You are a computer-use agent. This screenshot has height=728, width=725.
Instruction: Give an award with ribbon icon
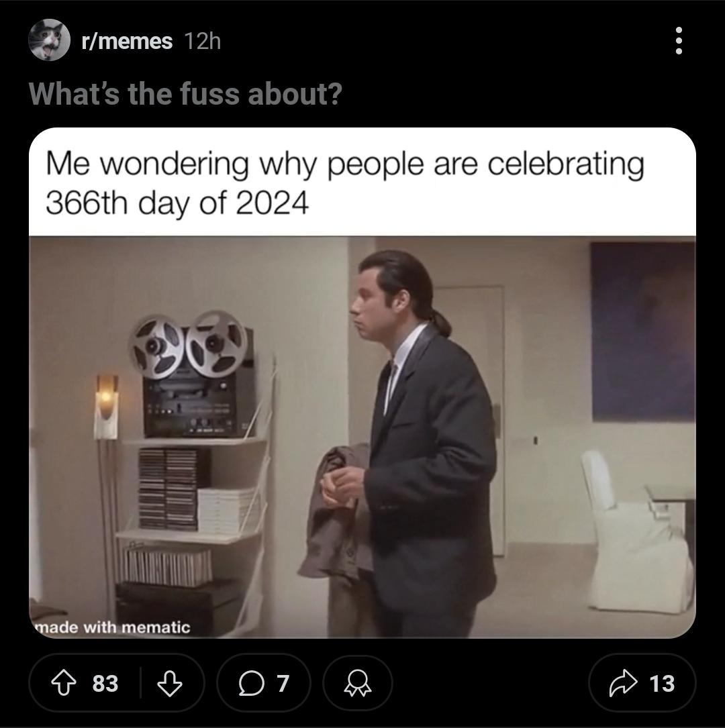357,684
